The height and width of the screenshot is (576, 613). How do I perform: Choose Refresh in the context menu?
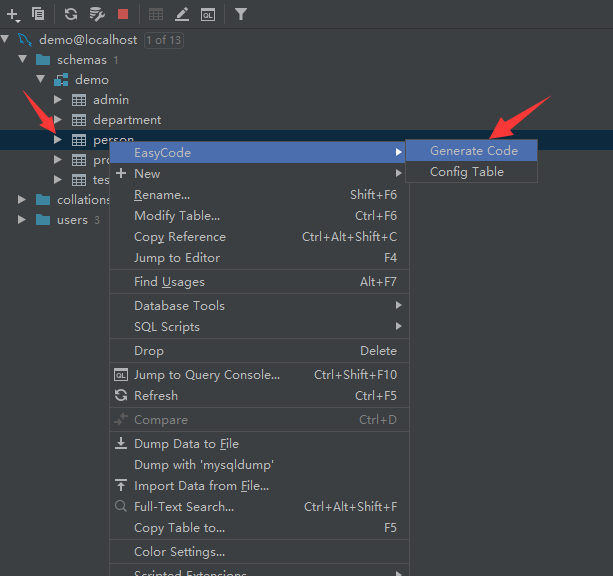tap(259, 396)
